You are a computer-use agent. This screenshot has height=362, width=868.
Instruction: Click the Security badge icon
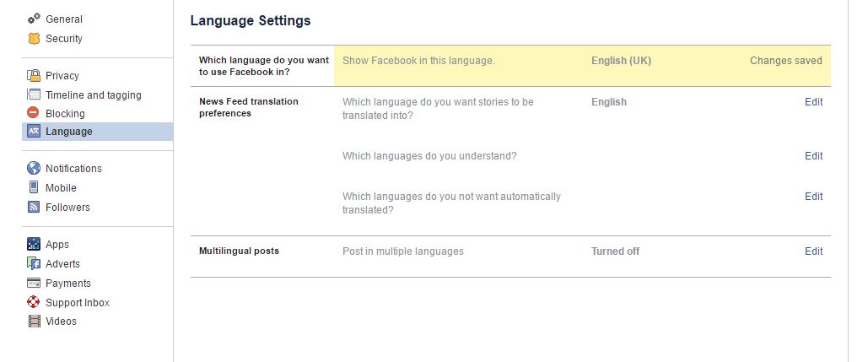[x=34, y=38]
